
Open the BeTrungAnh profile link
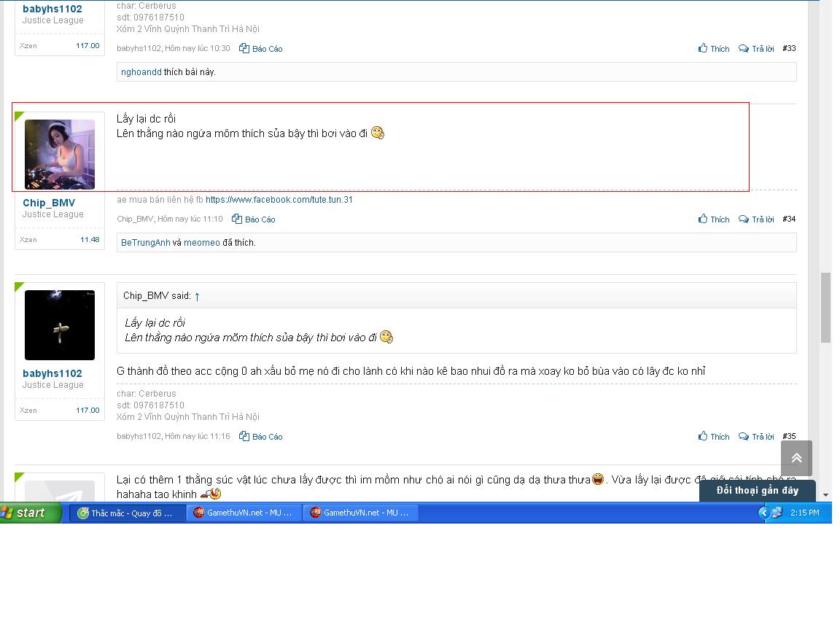click(x=146, y=243)
